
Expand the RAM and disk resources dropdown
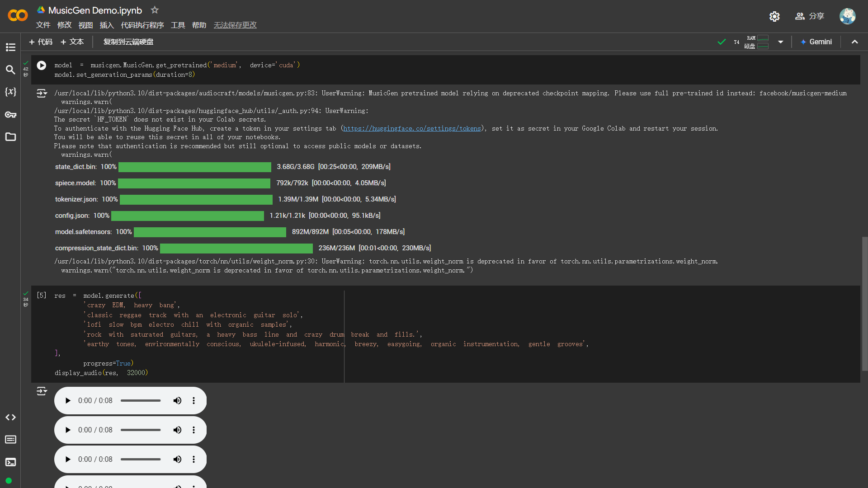click(780, 42)
